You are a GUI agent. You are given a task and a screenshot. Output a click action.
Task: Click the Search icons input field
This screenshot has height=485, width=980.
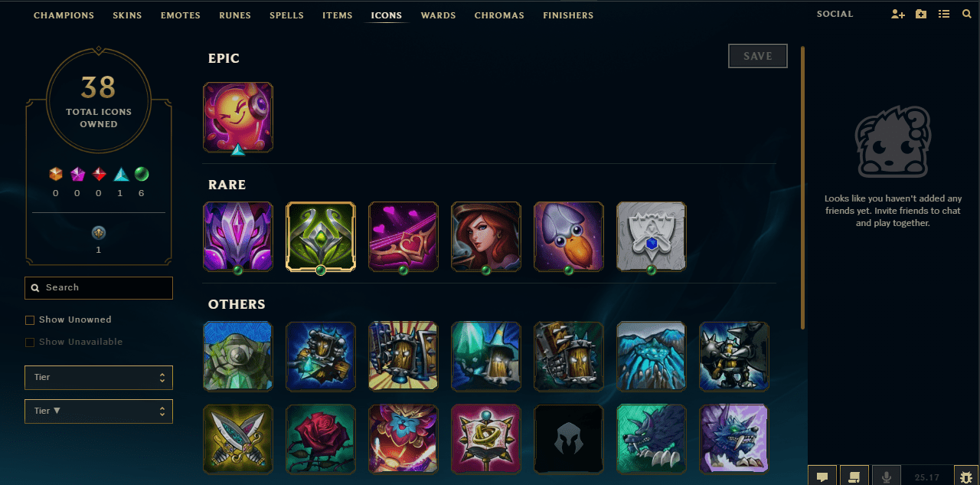[99, 288]
